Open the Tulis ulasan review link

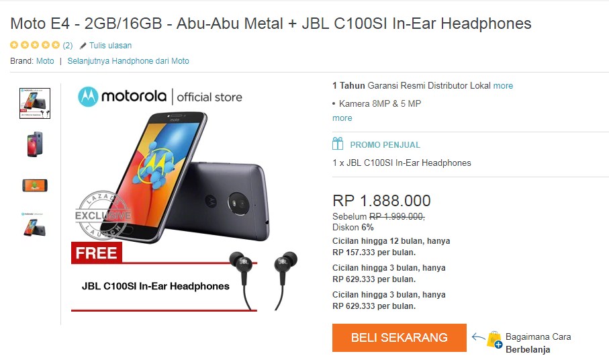click(110, 46)
